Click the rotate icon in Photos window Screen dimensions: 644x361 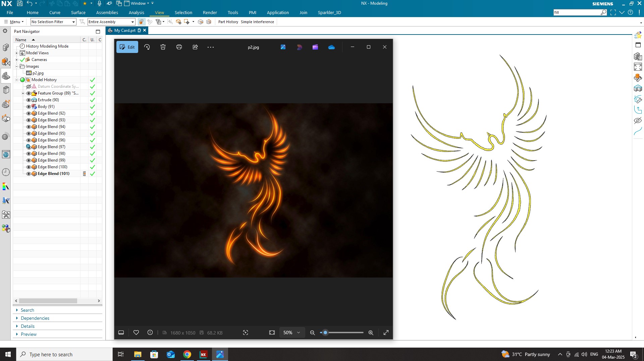147,47
